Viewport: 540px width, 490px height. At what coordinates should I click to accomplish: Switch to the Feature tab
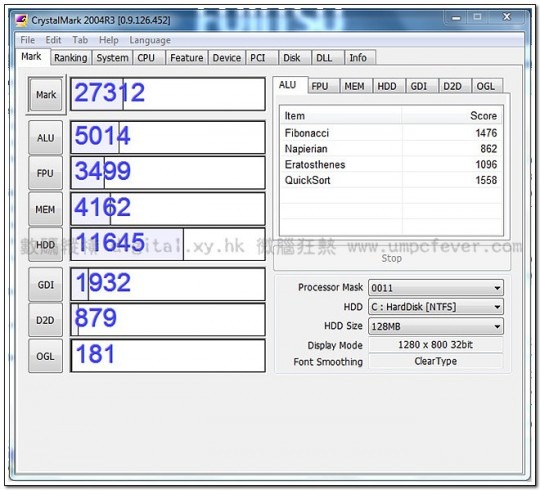coord(187,58)
